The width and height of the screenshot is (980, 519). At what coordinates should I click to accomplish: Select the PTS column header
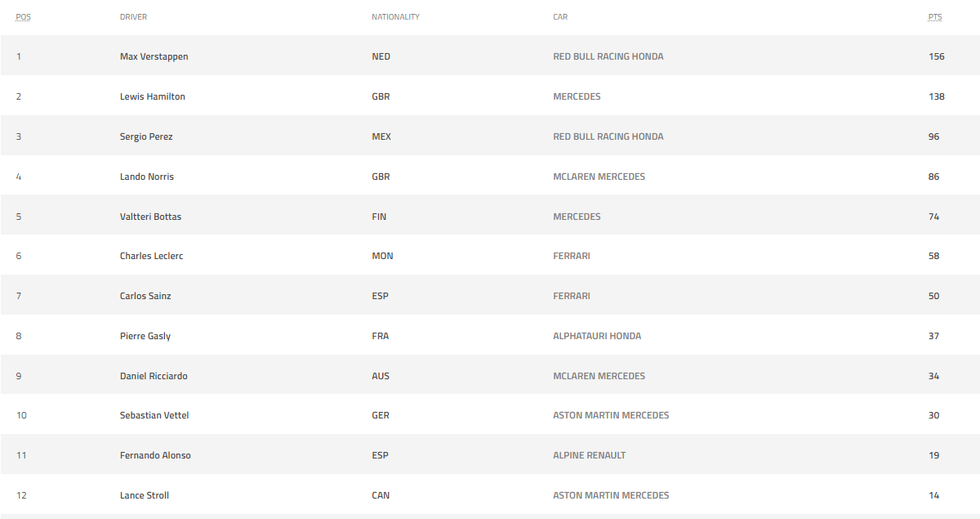(935, 17)
